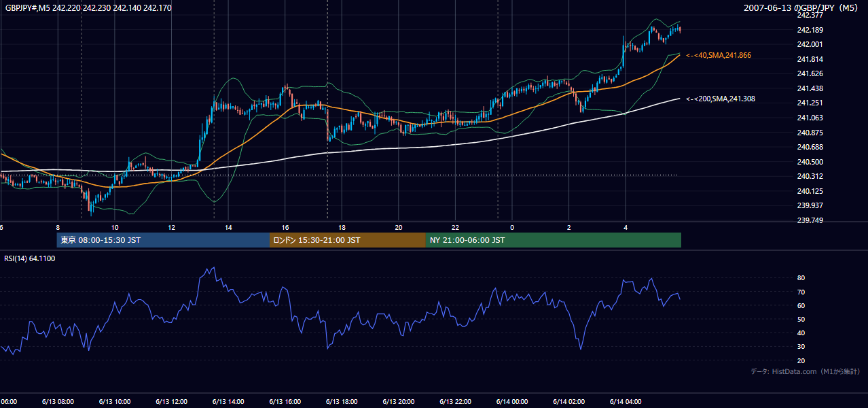The width and height of the screenshot is (868, 408).
Task: Click price axis value 241.814
Action: click(810, 59)
